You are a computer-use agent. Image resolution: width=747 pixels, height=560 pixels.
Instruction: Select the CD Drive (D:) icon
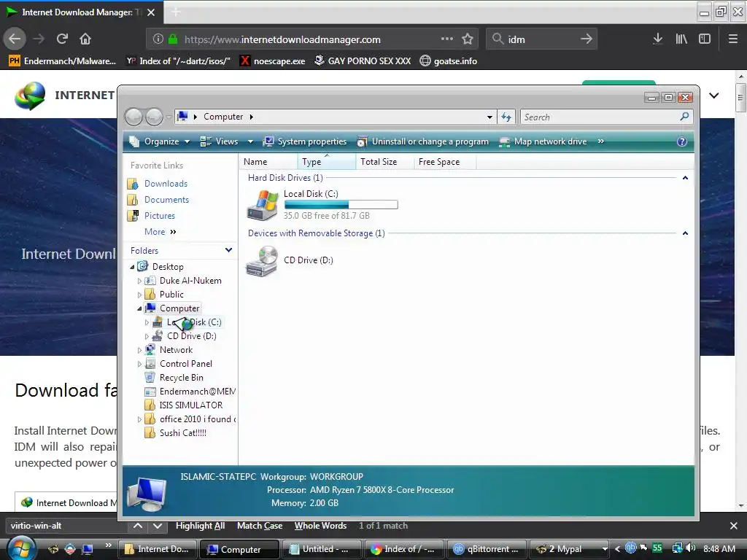tap(262, 260)
